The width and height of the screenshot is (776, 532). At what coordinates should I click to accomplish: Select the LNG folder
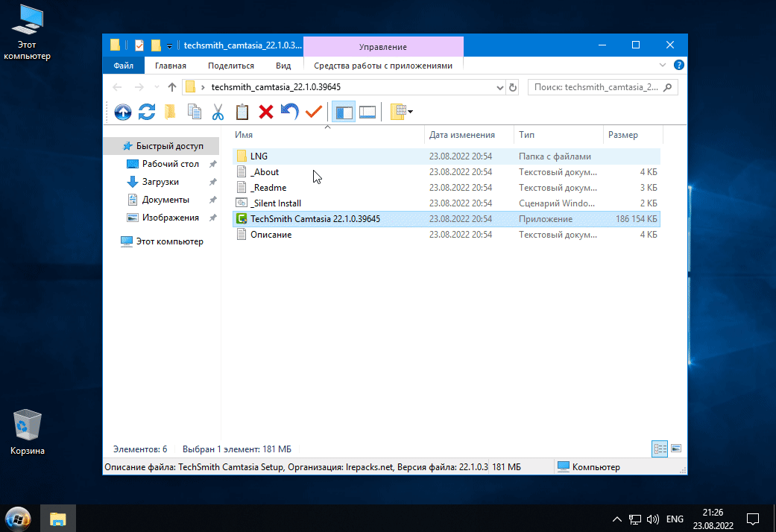point(446,156)
